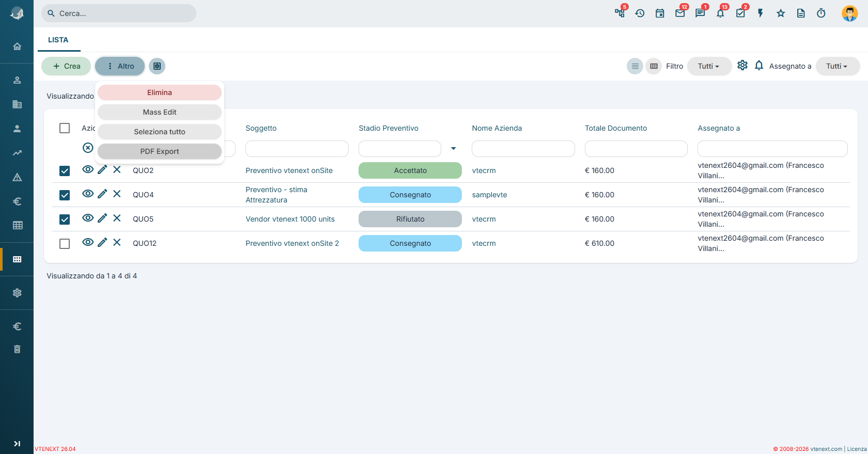Viewport: 868px width, 454px height.
Task: Choose Mass Edit from Altro menu
Action: 160,112
